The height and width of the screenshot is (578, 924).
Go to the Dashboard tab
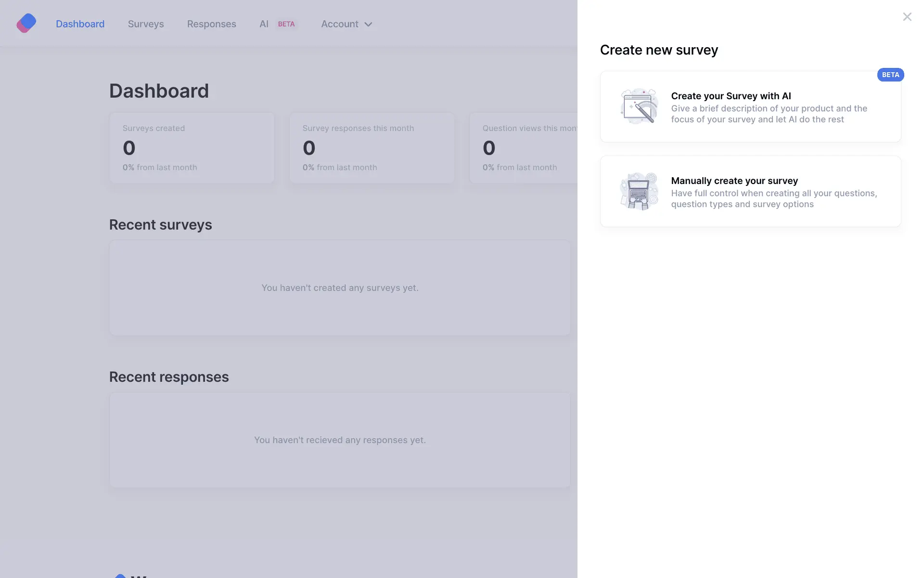point(80,24)
